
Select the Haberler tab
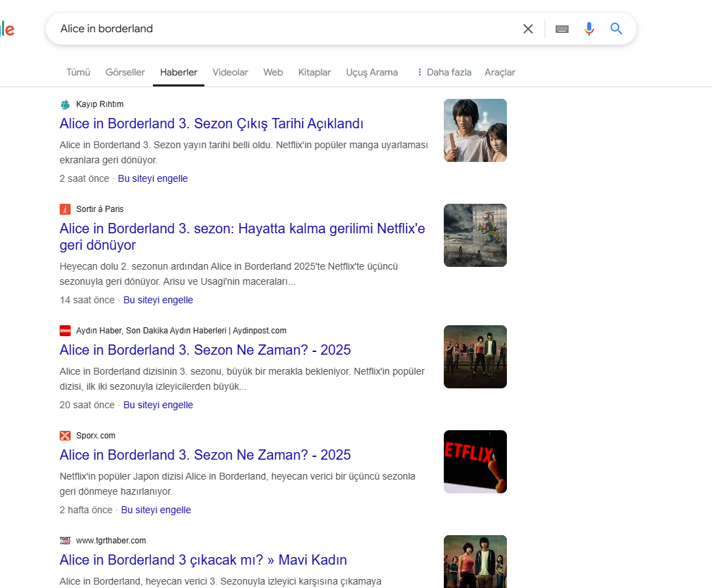click(x=178, y=72)
